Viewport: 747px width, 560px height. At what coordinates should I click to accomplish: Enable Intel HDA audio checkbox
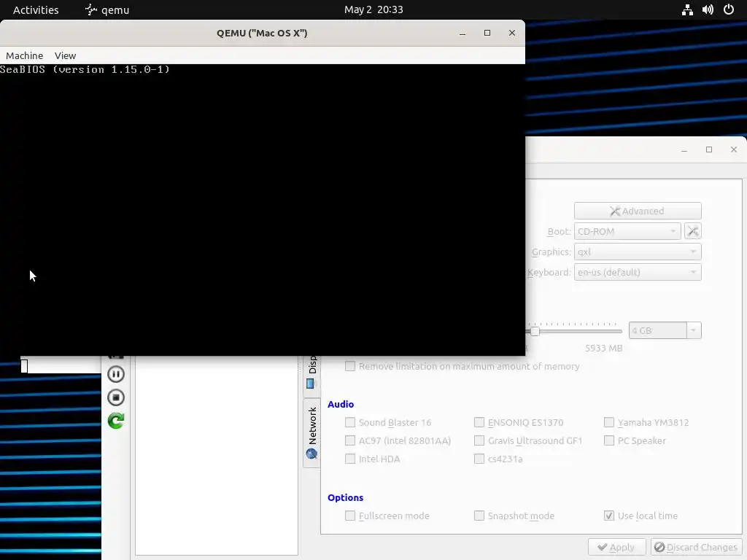click(350, 459)
